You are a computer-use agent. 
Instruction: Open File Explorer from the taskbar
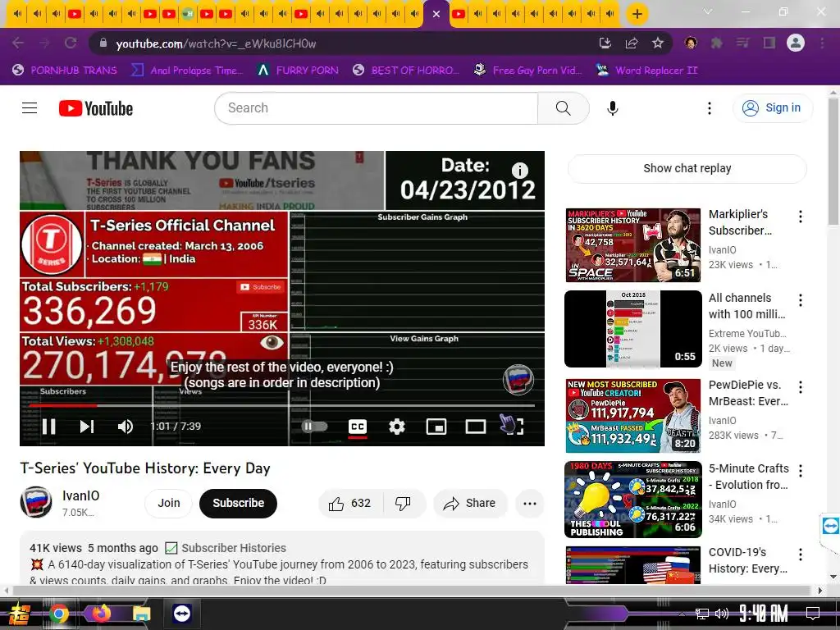141,614
